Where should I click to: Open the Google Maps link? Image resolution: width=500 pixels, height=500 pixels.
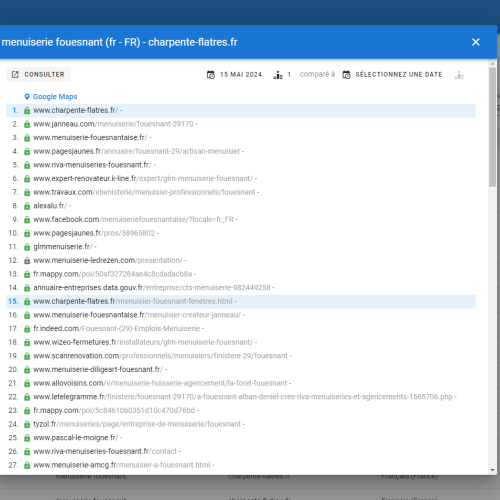(55, 97)
